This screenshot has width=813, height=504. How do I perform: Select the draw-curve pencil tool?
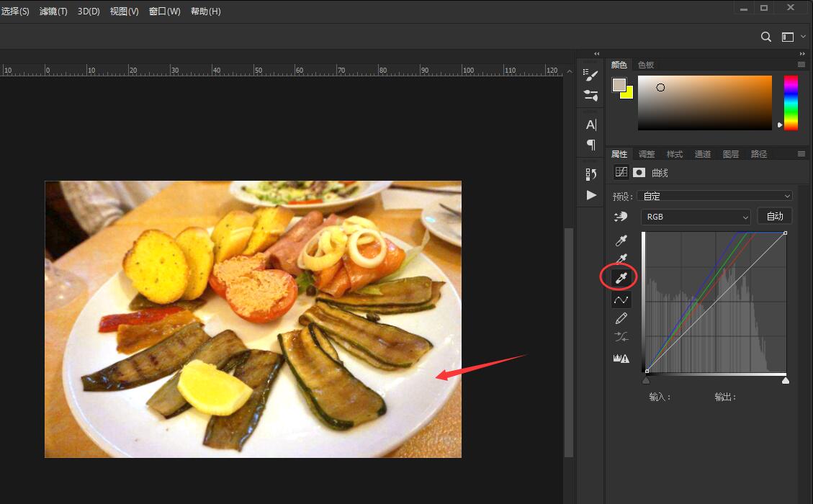click(621, 318)
